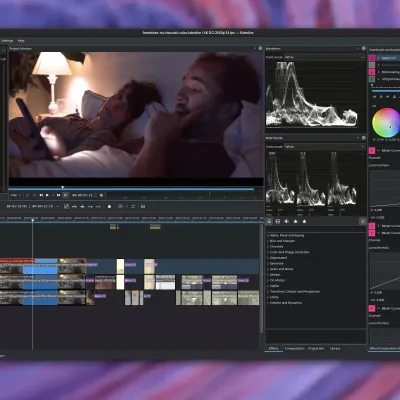Click the Project Monitor timecode field
The height and width of the screenshot is (400, 400).
click(x=83, y=195)
